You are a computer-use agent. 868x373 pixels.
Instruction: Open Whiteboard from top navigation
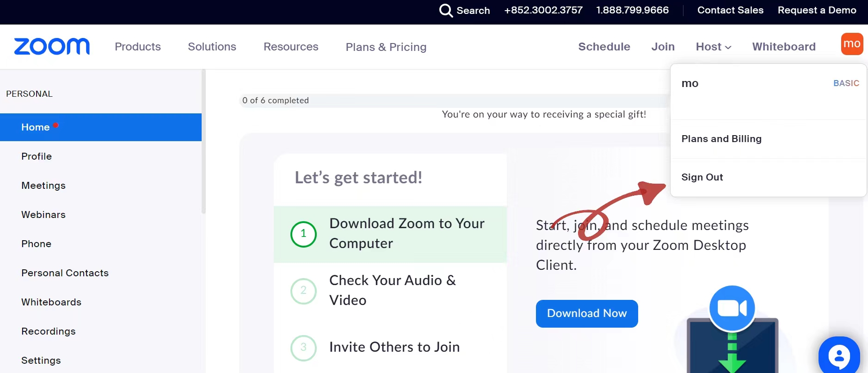click(x=784, y=47)
